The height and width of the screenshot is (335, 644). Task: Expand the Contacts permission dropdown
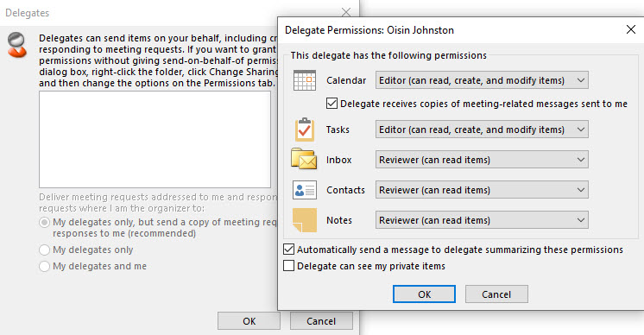point(482,190)
